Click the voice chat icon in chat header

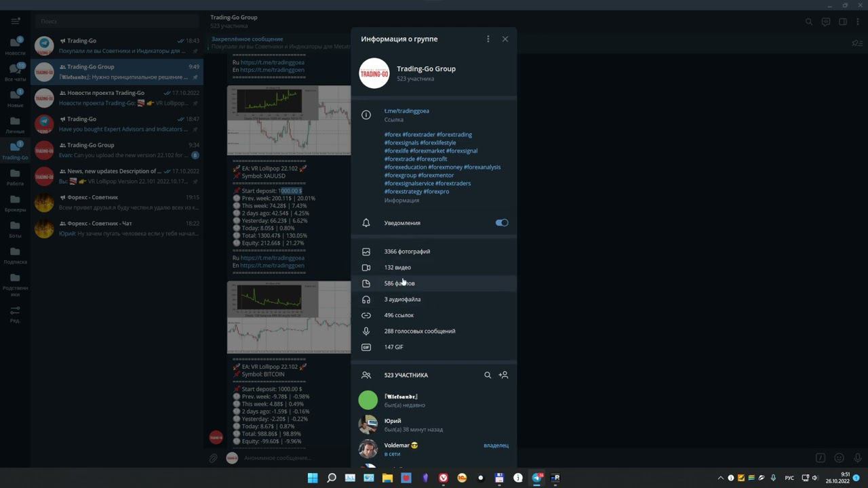(x=826, y=22)
